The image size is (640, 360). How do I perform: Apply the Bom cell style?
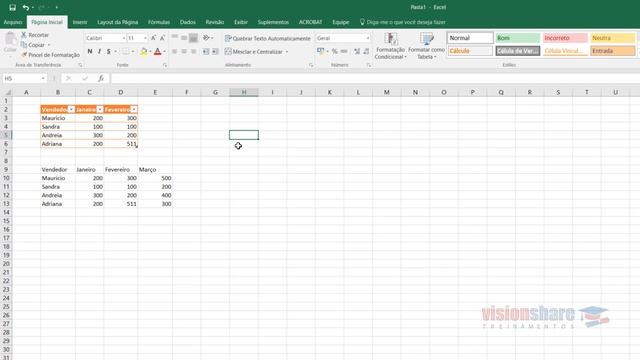518,38
